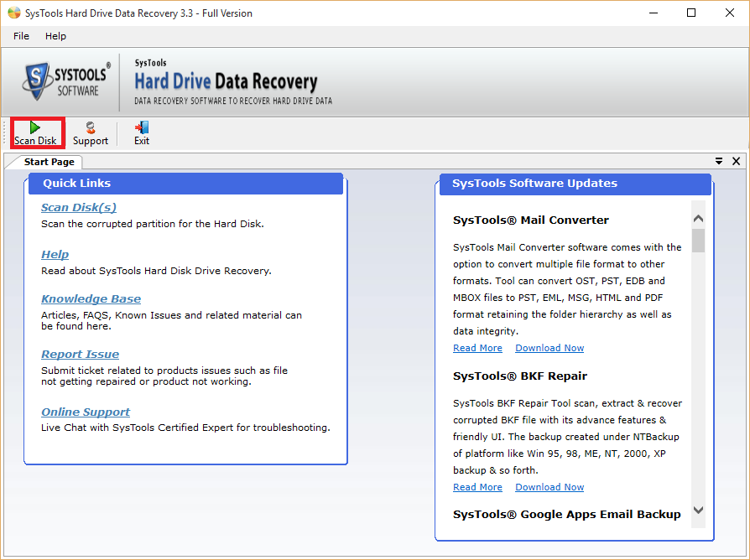750x560 pixels.
Task: Click the Quick Links panel header
Action: pyautogui.click(x=185, y=184)
